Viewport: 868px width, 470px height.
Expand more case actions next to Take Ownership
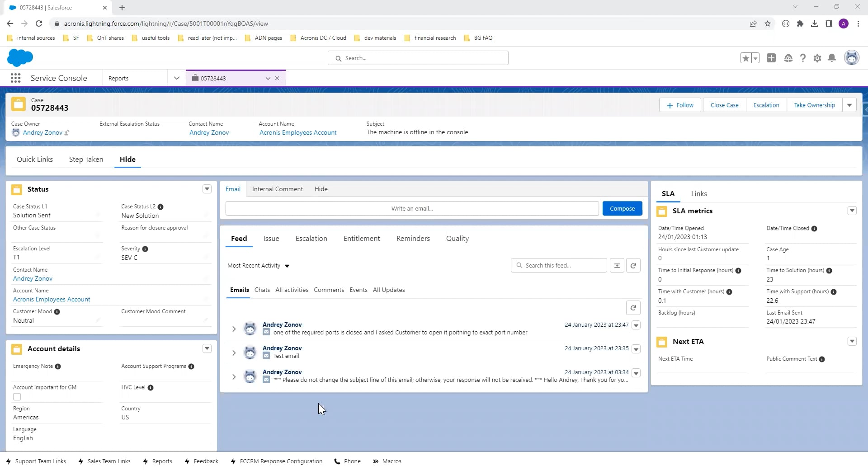click(849, 105)
